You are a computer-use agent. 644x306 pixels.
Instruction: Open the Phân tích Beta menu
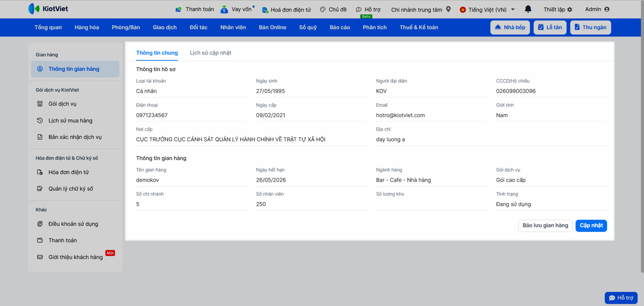point(375,27)
